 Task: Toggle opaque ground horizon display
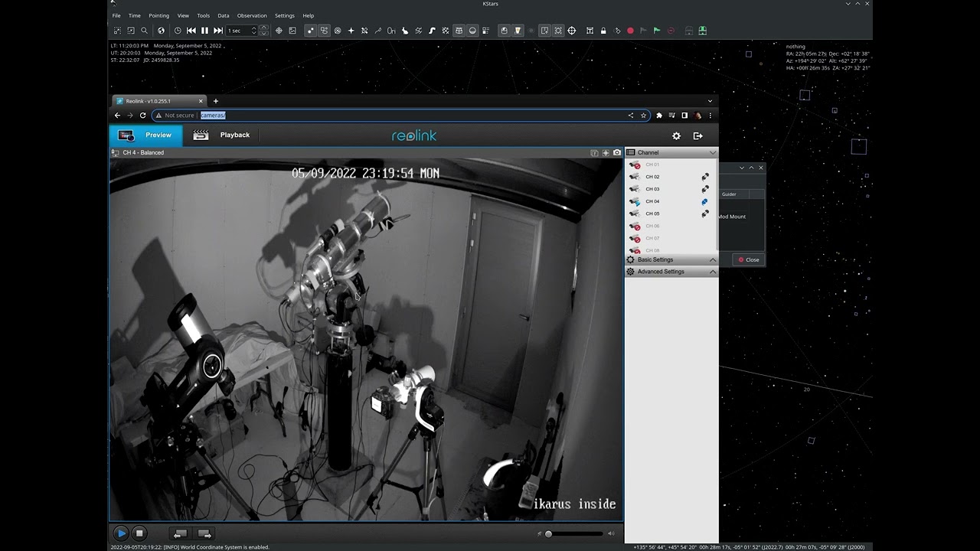point(472,31)
